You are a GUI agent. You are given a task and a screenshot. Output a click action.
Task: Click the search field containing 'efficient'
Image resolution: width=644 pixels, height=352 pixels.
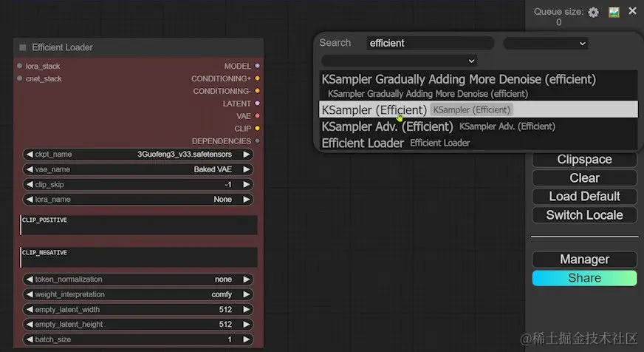[430, 43]
